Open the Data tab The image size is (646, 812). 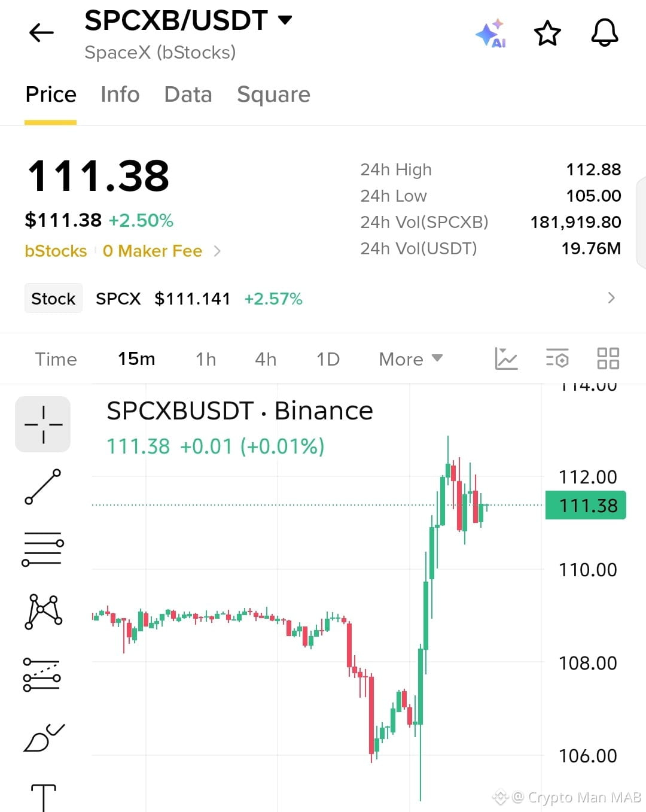(x=188, y=95)
